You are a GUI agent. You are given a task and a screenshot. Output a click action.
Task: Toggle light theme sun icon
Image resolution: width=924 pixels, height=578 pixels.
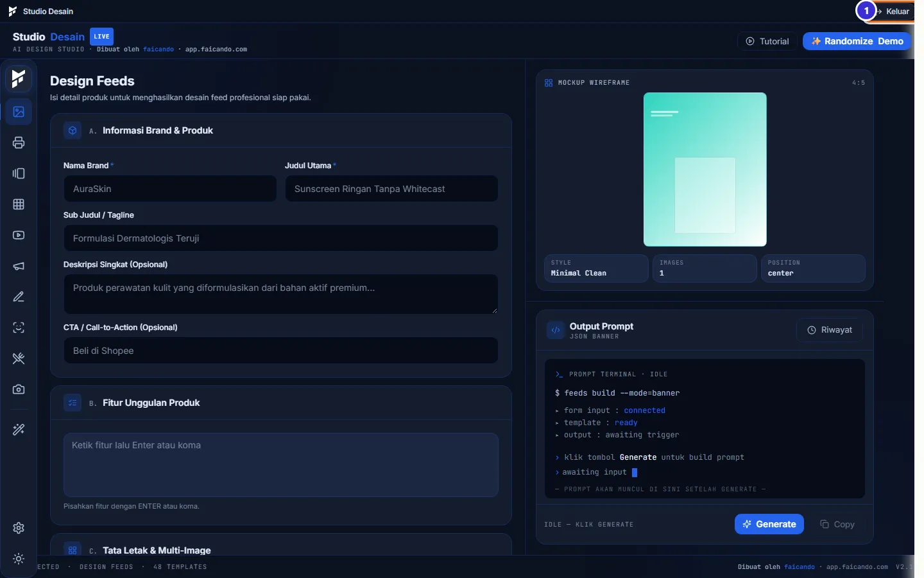pos(19,559)
